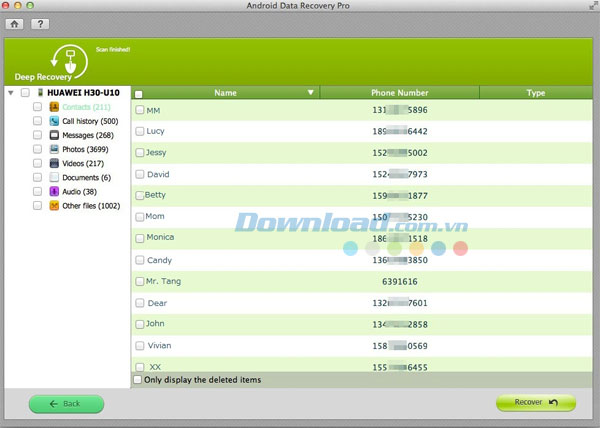Select Contacts (211) in the sidebar
600x428 pixels.
point(85,107)
